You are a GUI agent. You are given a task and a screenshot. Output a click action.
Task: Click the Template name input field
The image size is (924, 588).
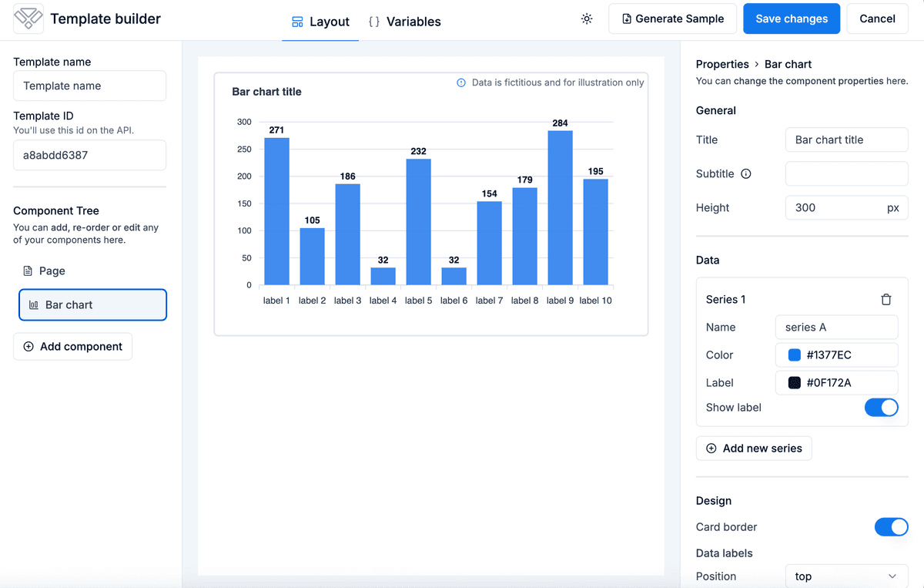[x=89, y=86]
